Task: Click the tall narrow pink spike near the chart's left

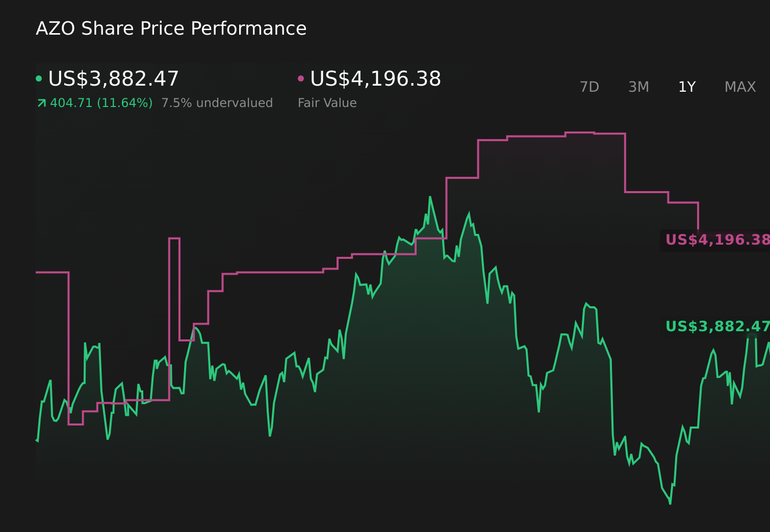Action: [x=174, y=238]
